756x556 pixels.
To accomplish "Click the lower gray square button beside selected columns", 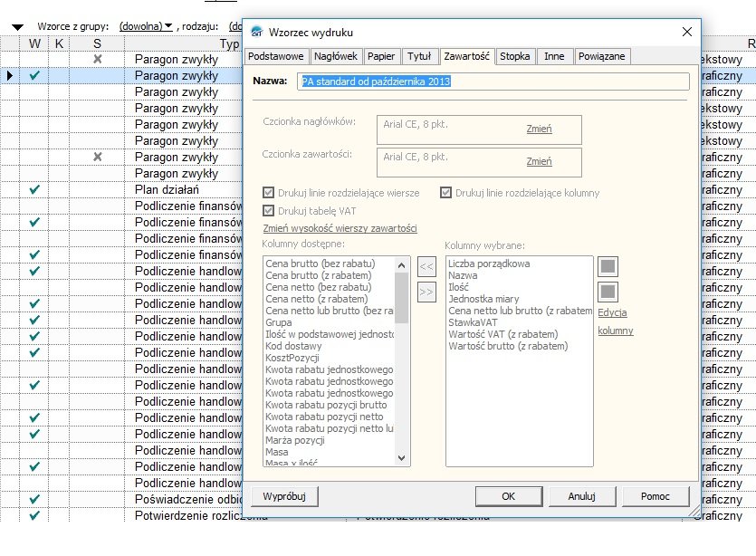I will point(608,292).
